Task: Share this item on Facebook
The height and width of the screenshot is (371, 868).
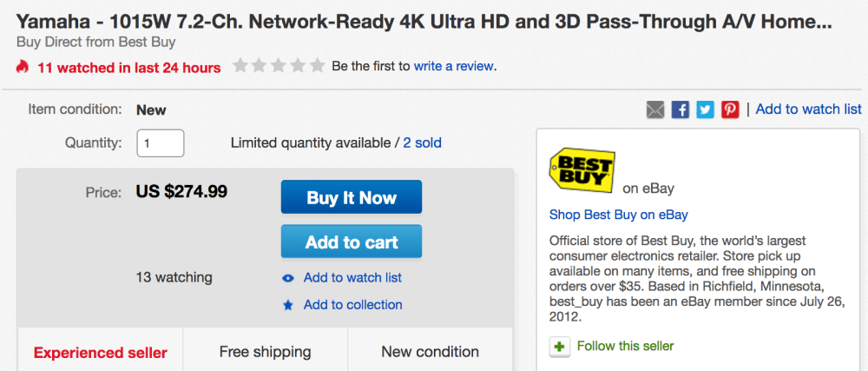Action: pos(681,109)
